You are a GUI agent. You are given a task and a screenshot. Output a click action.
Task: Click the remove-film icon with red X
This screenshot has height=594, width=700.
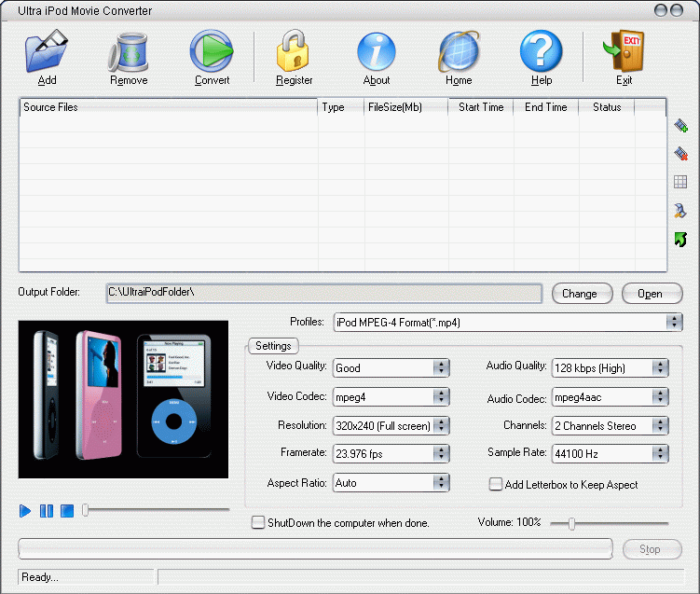(680, 154)
